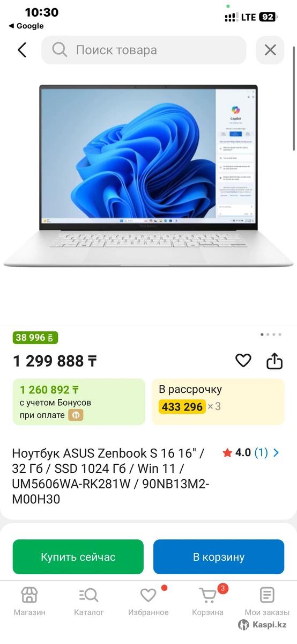Clear search with the X button
Viewport: 297px width, 644px height.
[270, 50]
